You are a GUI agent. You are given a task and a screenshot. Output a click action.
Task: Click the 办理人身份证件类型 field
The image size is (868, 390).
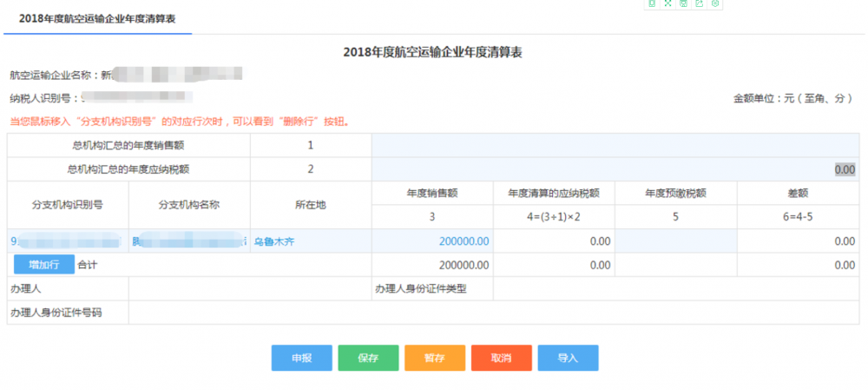[676, 288]
